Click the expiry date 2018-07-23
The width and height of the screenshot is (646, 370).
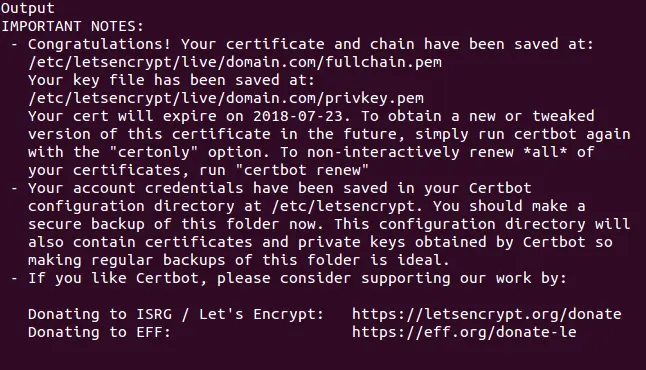(297, 116)
